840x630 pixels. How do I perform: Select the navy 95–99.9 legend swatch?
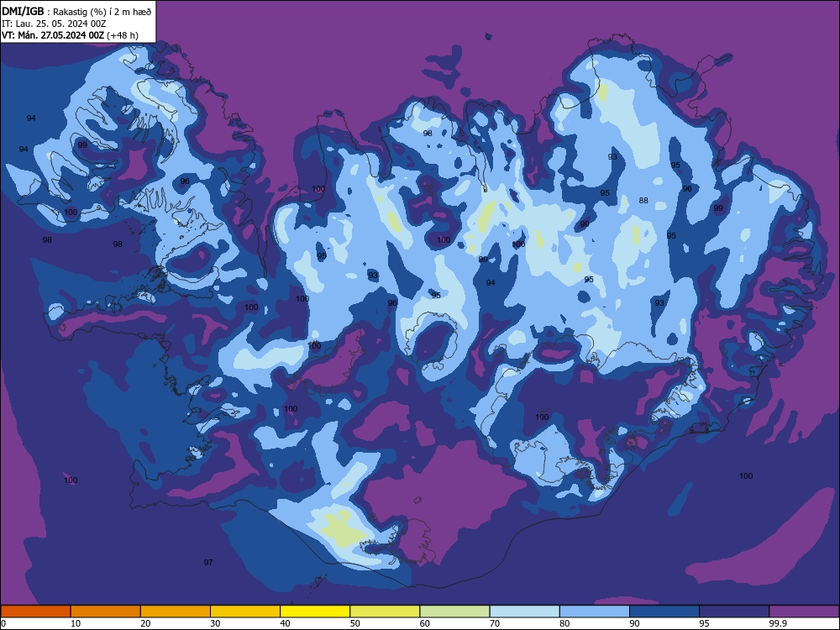(734, 612)
